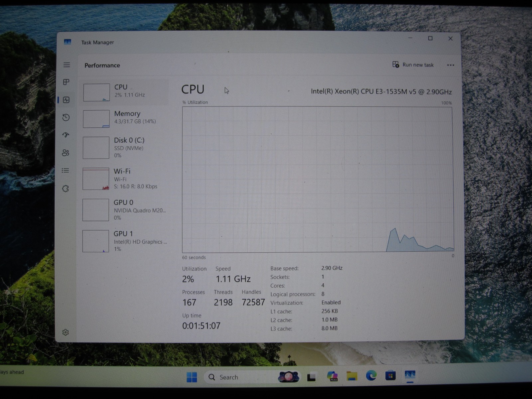Click the 1.11 GHz speed value

click(x=233, y=279)
